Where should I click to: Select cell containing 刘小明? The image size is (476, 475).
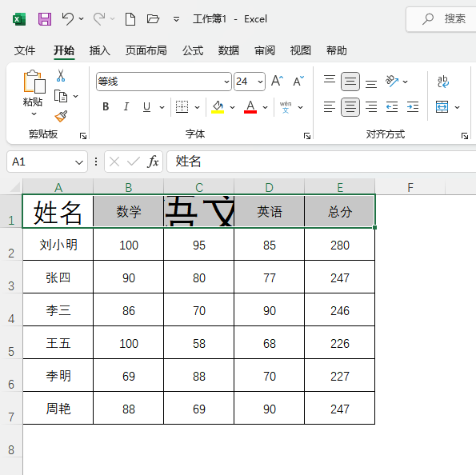click(58, 245)
